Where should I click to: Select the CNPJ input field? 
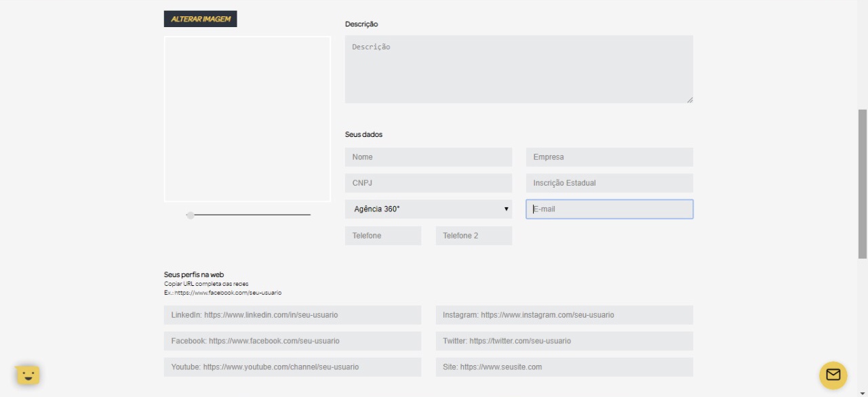pos(428,183)
